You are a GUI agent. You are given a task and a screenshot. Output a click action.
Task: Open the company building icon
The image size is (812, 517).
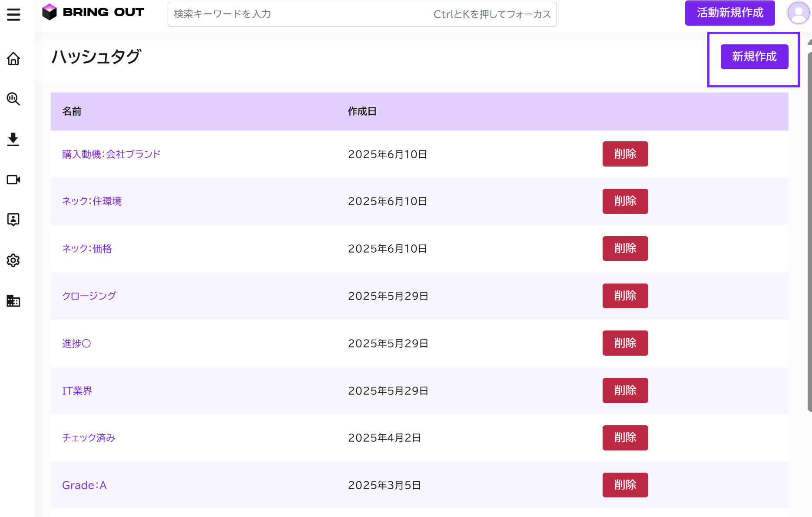(x=13, y=300)
